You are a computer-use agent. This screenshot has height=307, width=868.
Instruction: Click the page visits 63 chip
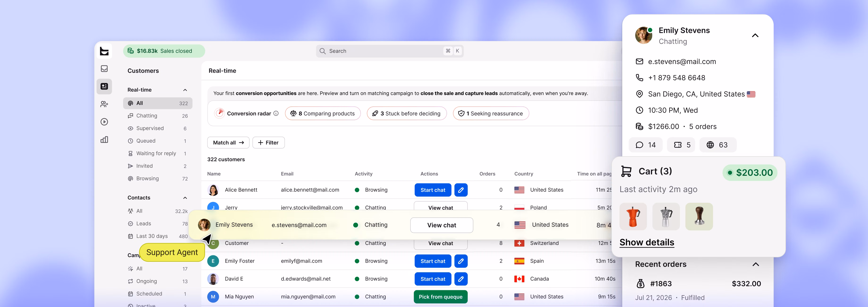718,145
